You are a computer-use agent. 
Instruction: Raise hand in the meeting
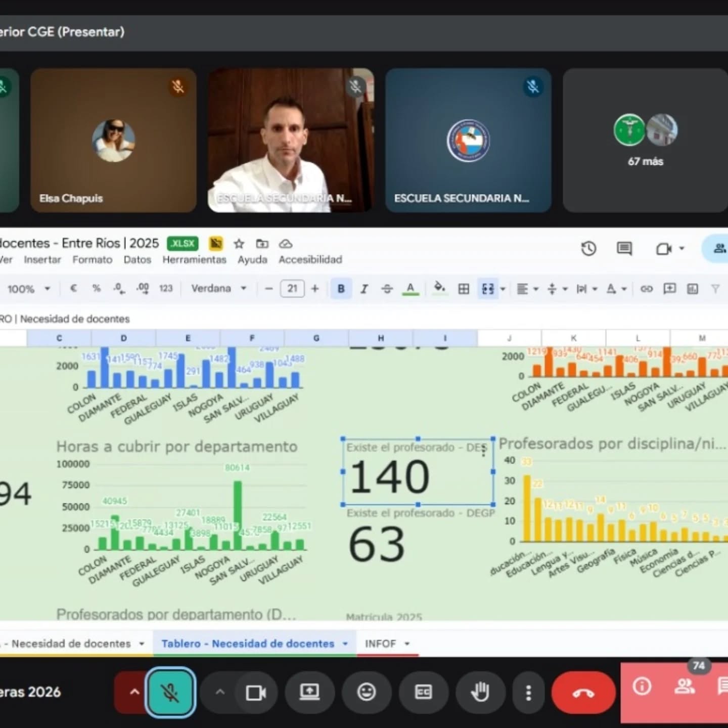coord(480,692)
